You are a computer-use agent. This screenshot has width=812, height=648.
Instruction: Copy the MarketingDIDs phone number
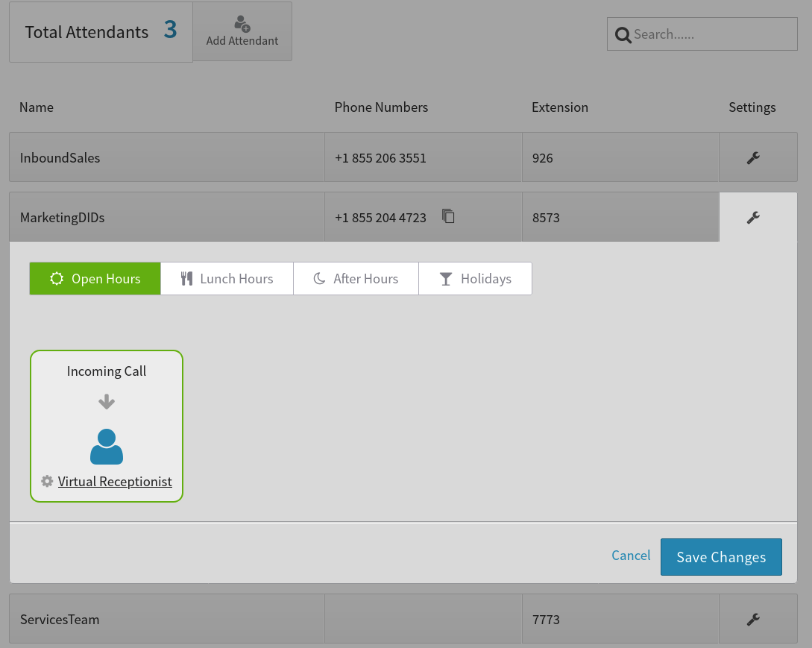tap(448, 216)
